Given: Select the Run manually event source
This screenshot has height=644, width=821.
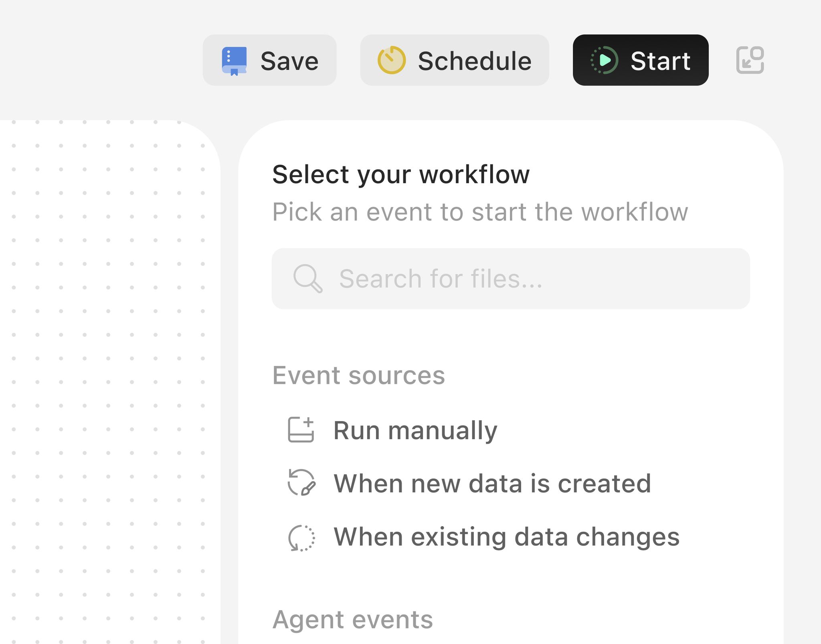Looking at the screenshot, I should coord(415,430).
